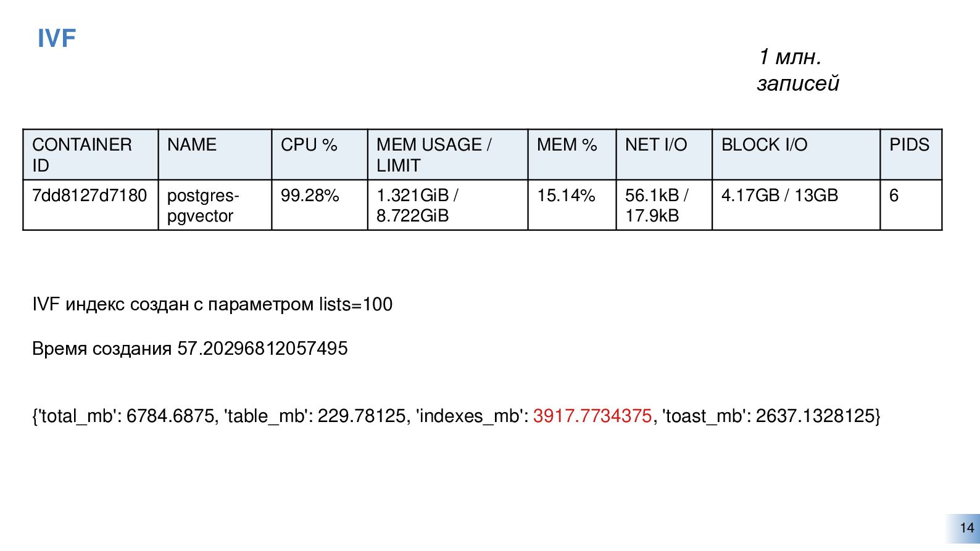The image size is (980, 551).
Task: Click the CONTAINER ID column header
Action: (x=91, y=155)
